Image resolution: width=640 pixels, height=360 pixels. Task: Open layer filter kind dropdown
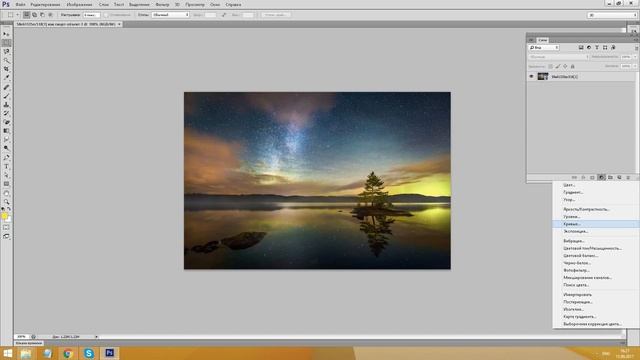pyautogui.click(x=544, y=48)
